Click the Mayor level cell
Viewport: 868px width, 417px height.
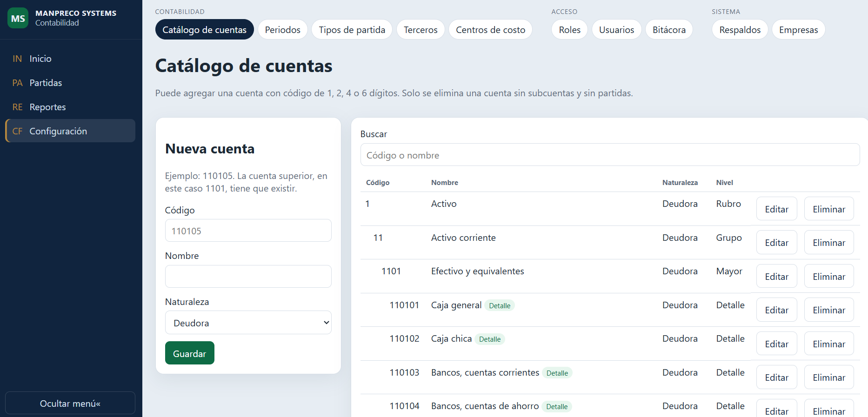click(x=729, y=271)
